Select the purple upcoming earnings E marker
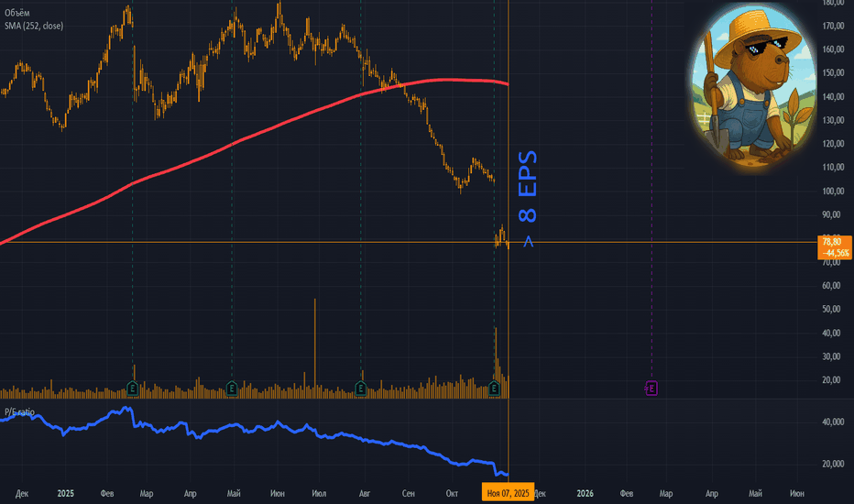 (x=651, y=389)
